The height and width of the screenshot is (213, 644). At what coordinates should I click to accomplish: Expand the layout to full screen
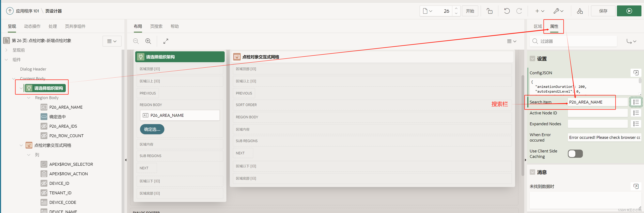(x=166, y=41)
